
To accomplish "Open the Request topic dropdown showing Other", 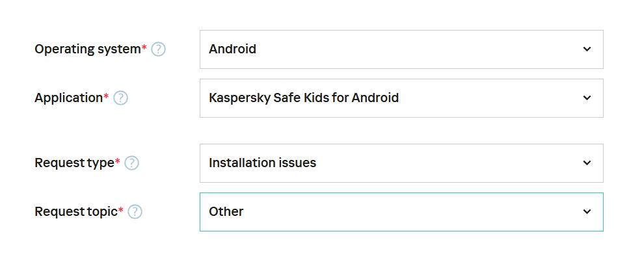I will click(390, 212).
